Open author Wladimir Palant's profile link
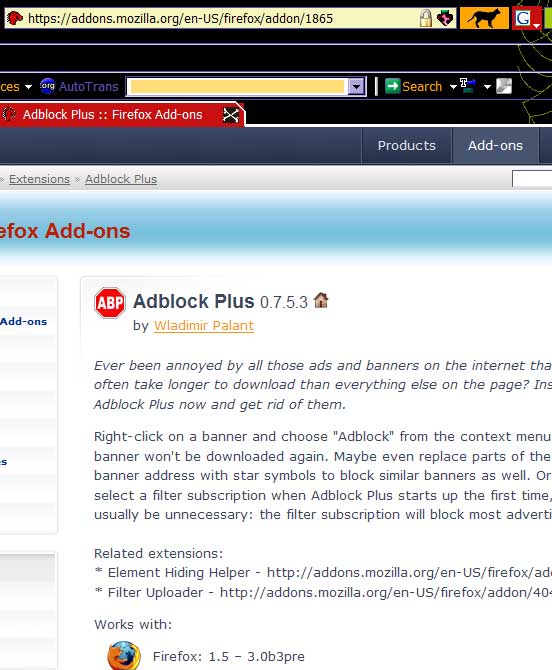The height and width of the screenshot is (670, 552). pyautogui.click(x=204, y=326)
